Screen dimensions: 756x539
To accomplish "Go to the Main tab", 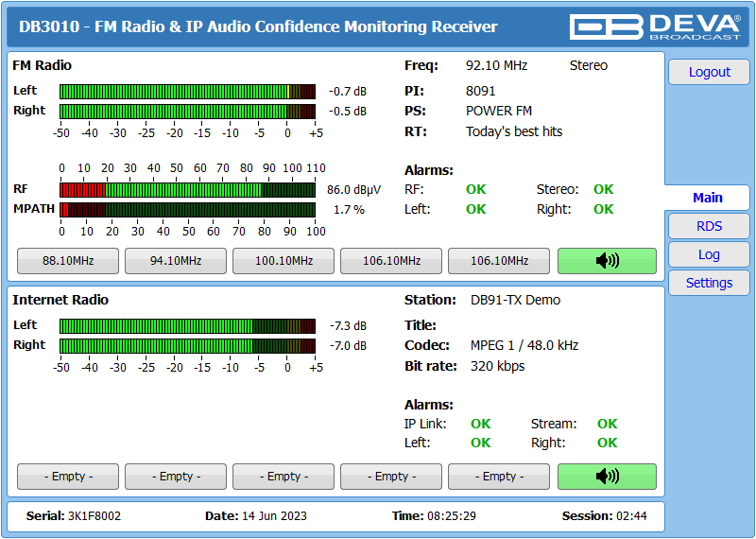I will [x=707, y=198].
